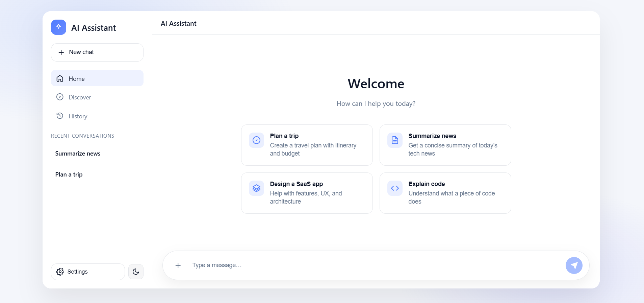Choose the Explain code suggestion

tap(445, 193)
